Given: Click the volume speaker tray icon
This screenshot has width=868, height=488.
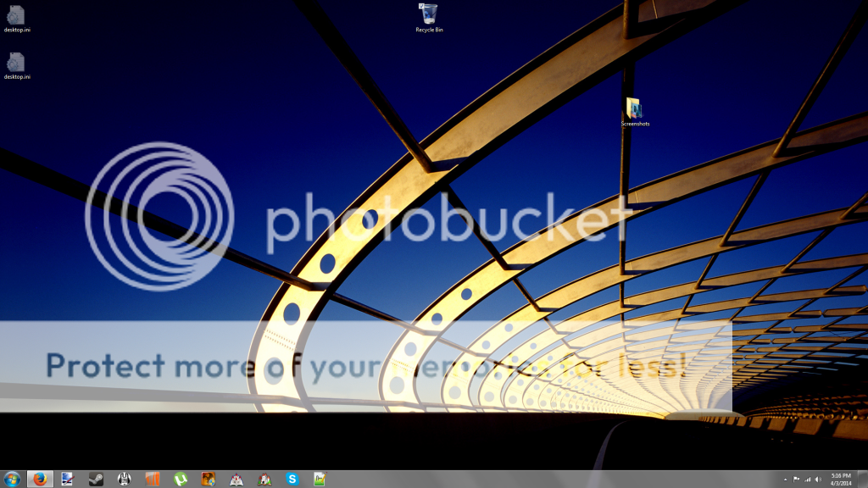Looking at the screenshot, I should coord(818,480).
